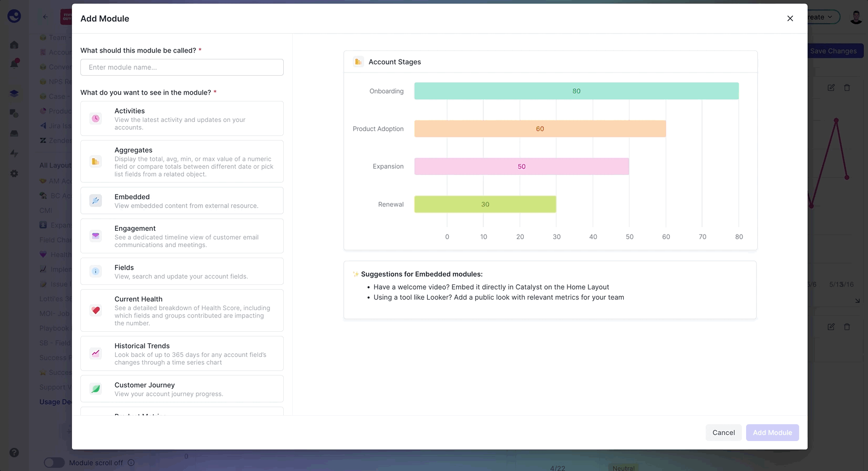Choose the Engagement module option
This screenshot has width=868, height=471.
click(182, 236)
